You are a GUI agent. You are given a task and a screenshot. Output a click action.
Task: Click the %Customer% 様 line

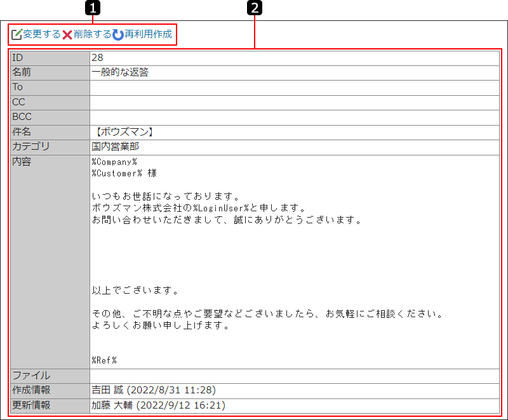(124, 173)
